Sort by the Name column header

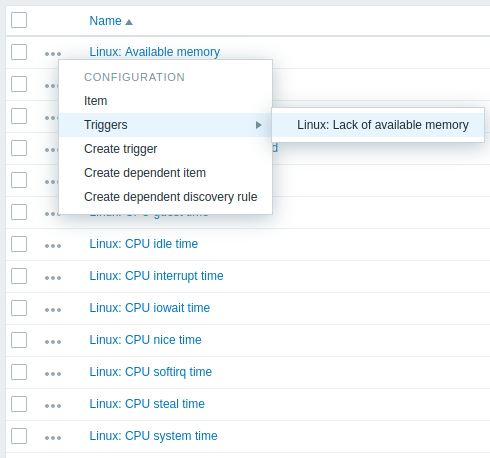click(105, 21)
